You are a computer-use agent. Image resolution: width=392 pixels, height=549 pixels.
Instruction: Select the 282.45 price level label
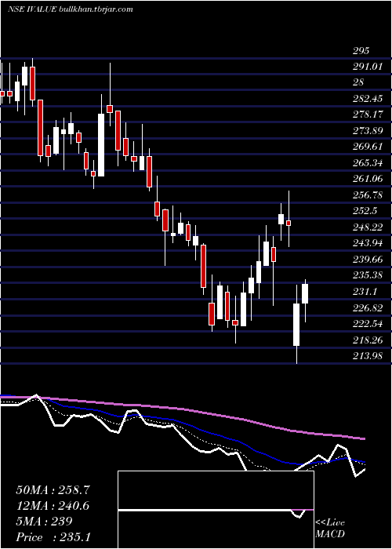point(368,98)
